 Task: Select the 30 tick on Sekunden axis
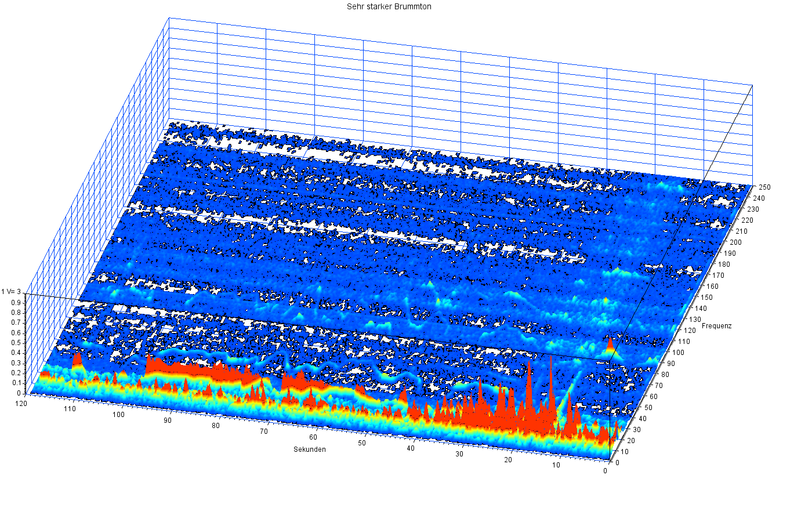click(x=459, y=454)
